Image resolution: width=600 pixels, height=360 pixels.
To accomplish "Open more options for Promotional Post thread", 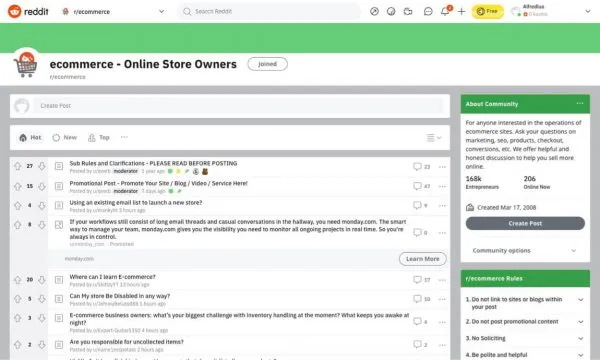I will click(x=442, y=186).
